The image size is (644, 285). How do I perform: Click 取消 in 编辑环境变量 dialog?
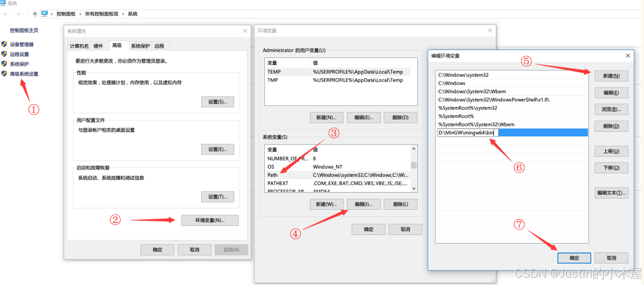(x=611, y=258)
